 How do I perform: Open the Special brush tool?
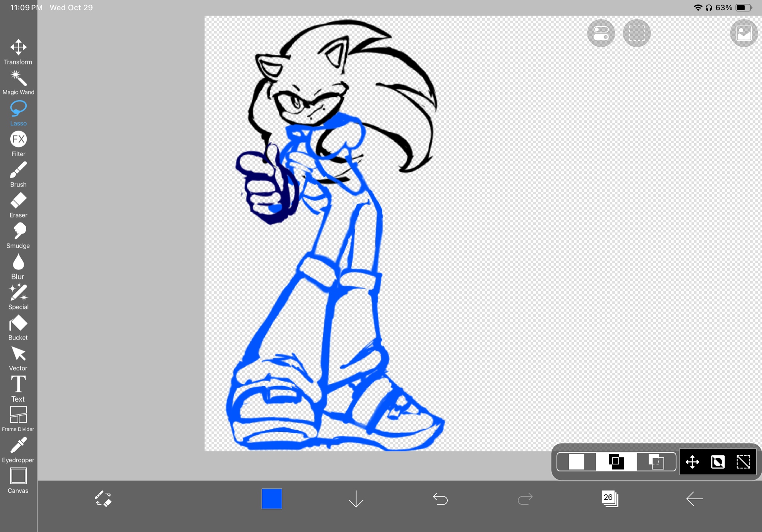18,297
